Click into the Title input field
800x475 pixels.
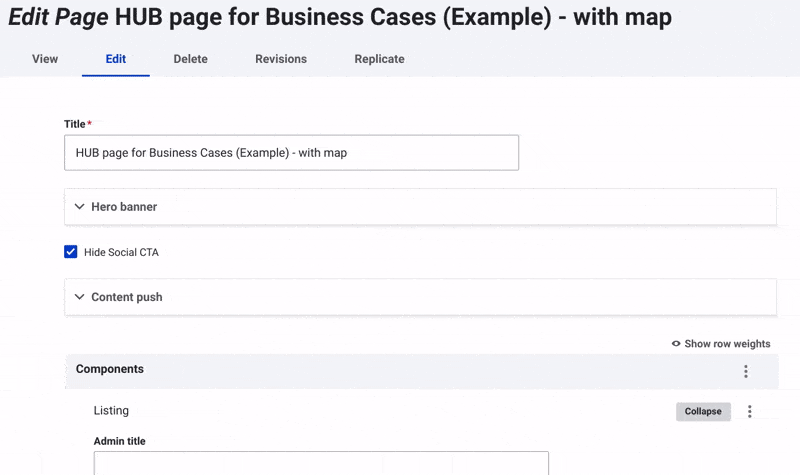tap(291, 153)
